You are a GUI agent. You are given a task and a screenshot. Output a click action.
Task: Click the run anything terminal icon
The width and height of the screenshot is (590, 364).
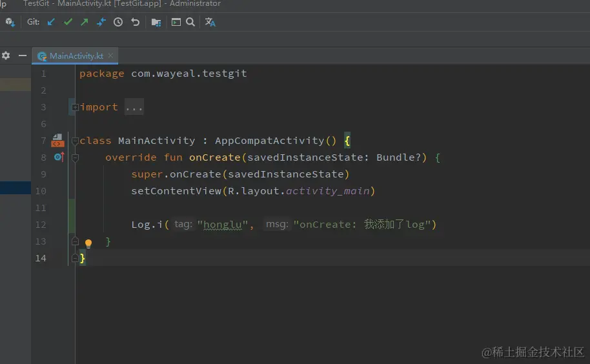point(176,22)
